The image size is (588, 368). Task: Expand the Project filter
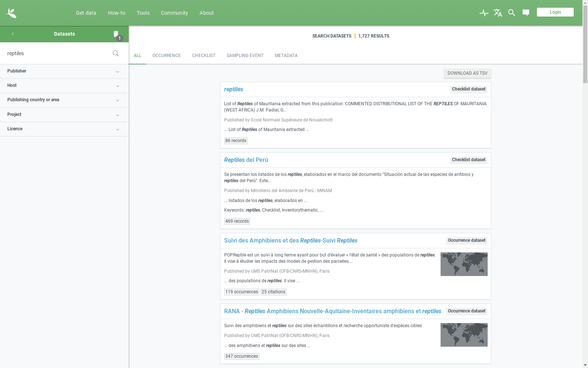64,115
